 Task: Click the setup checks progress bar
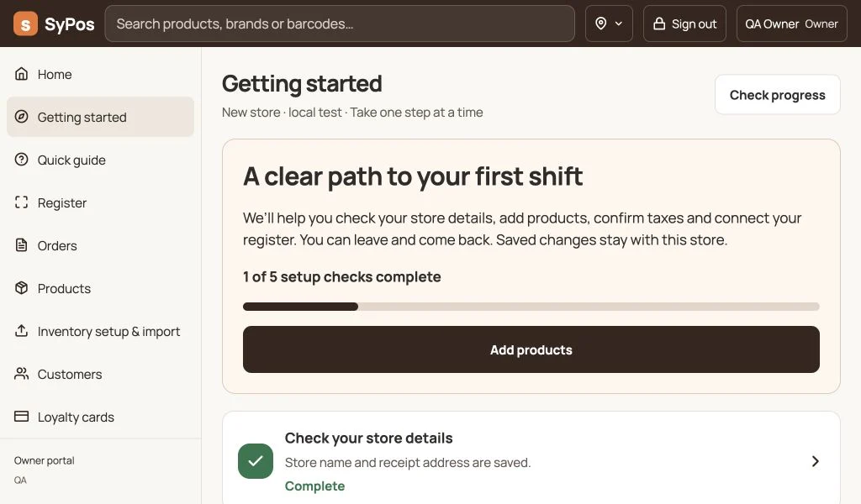pos(531,307)
